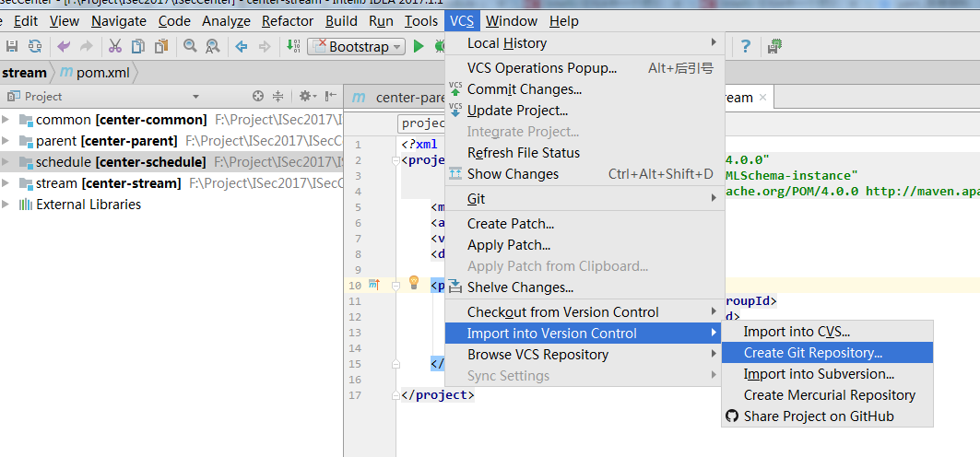Click the intention lightbulb on line 10

click(x=413, y=283)
